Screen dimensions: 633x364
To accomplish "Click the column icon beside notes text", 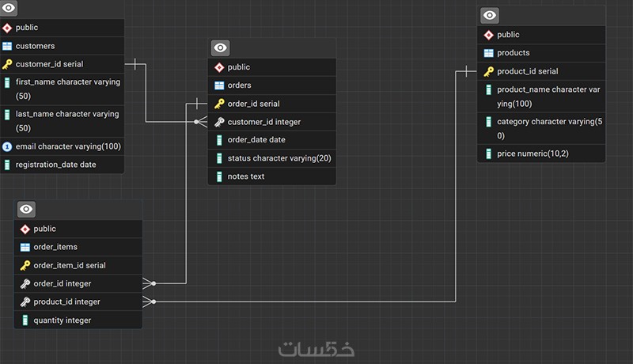I will click(219, 176).
